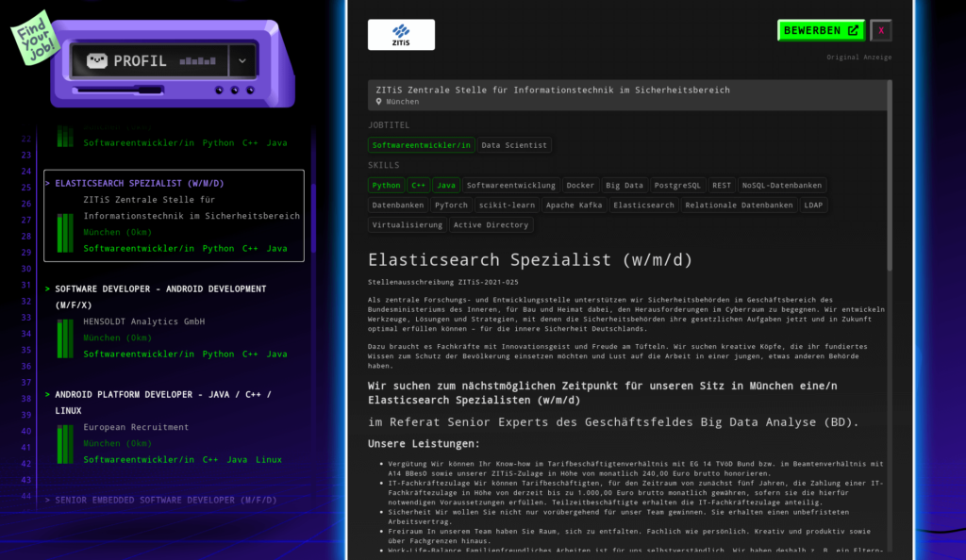Toggle the C++ skill tag in details
This screenshot has width=966, height=560.
click(418, 185)
